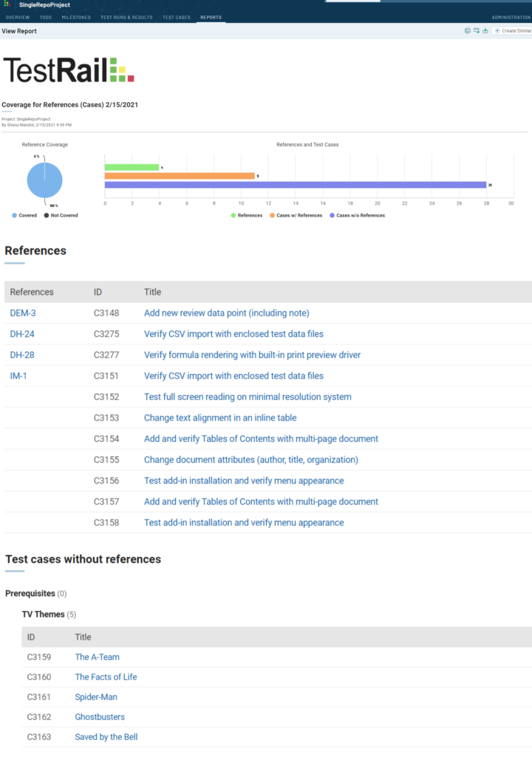
Task: Click the View Report heading
Action: pyautogui.click(x=19, y=31)
